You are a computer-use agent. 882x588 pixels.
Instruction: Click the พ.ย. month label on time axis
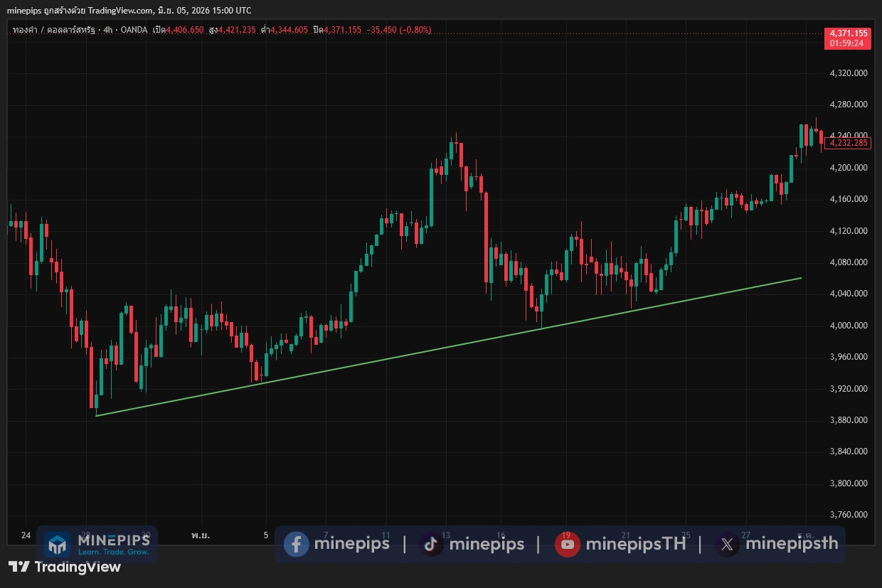pyautogui.click(x=201, y=535)
